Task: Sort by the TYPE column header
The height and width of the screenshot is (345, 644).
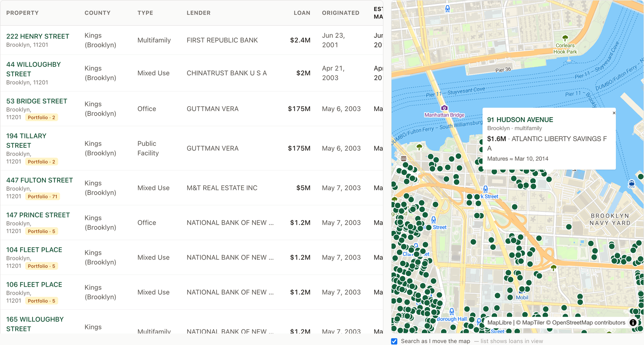Action: (145, 13)
